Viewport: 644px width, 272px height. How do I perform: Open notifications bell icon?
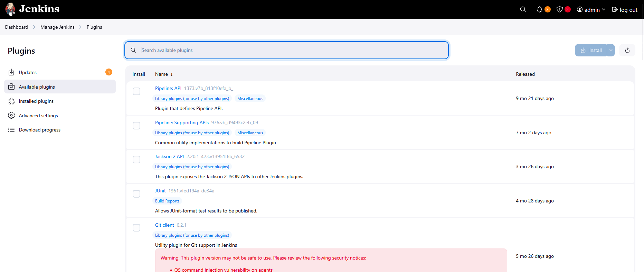(x=539, y=10)
